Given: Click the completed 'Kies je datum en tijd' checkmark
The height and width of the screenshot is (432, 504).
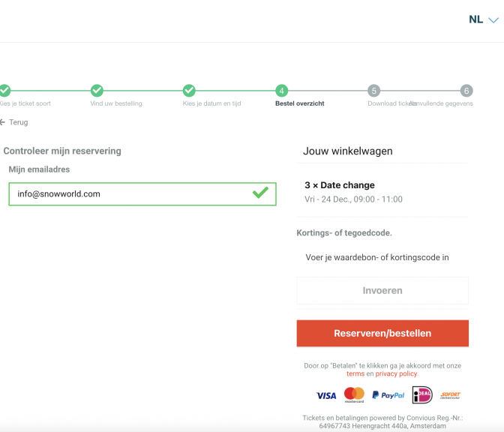Looking at the screenshot, I should coord(189,91).
